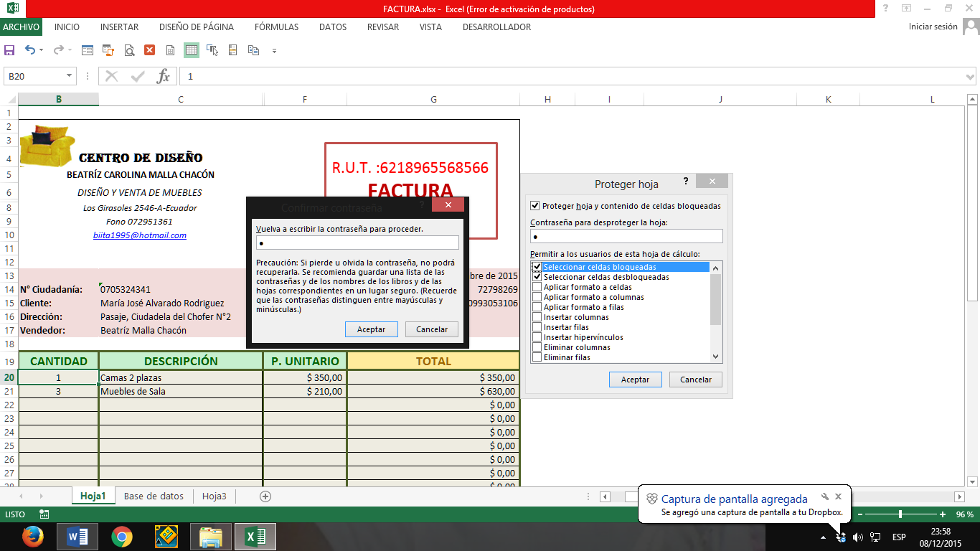Click the print preview magnifier icon
The image size is (980, 551).
129,50
